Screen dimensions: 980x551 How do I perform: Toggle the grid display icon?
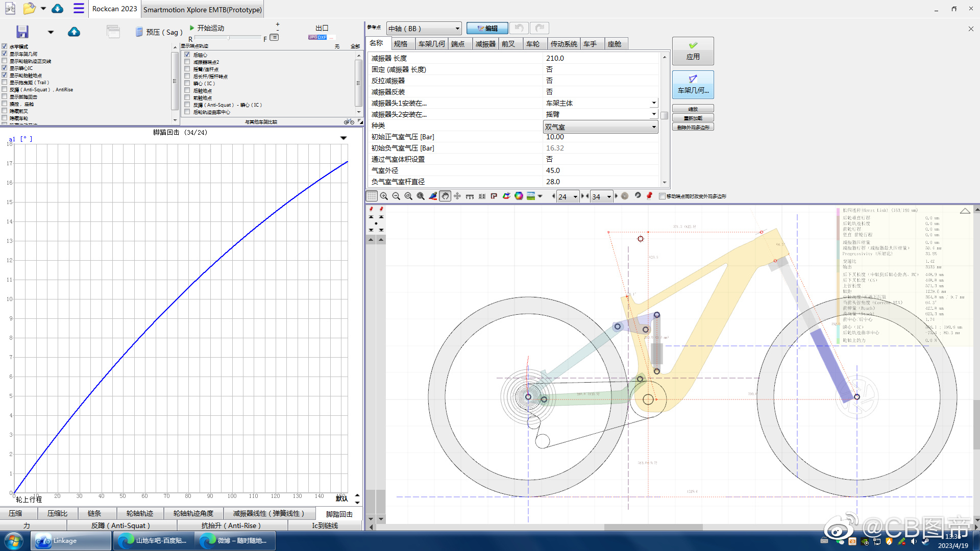(x=372, y=196)
